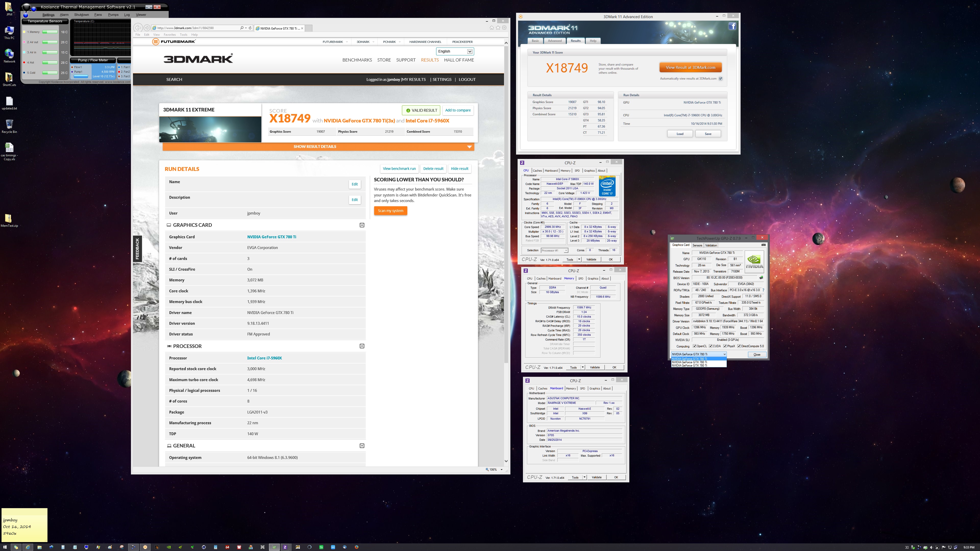Open the Fans menu in Koolance software

pyautogui.click(x=98, y=15)
